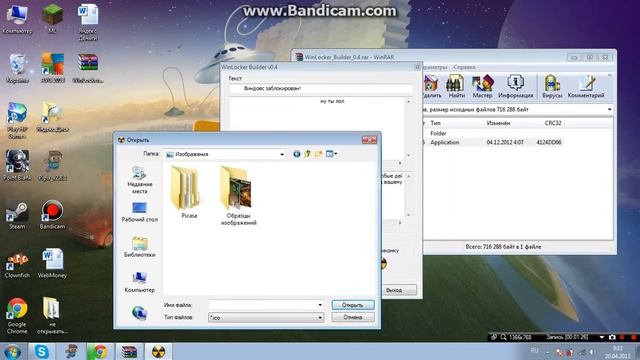Select the Point Blank desktop icon

[17, 165]
